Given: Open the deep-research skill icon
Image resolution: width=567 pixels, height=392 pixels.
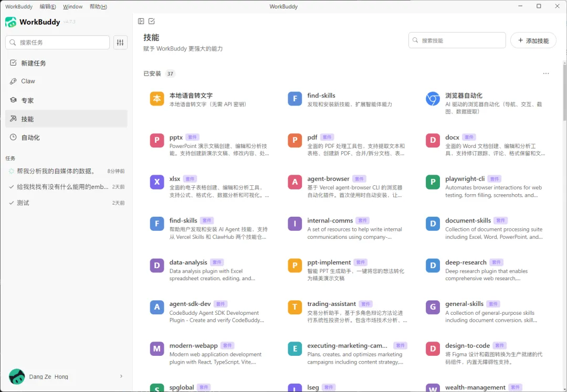Looking at the screenshot, I should point(433,265).
